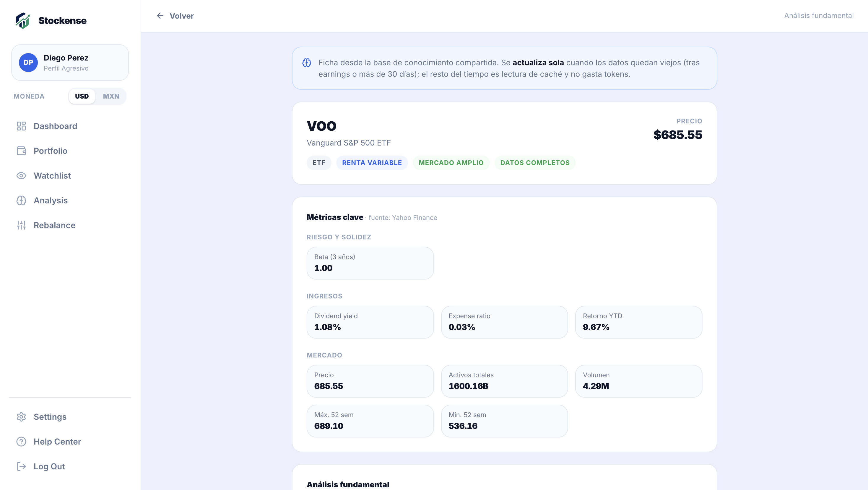Screen dimensions: 868x490
Task: Click the 'actualiza sola' bold text
Action: click(538, 63)
